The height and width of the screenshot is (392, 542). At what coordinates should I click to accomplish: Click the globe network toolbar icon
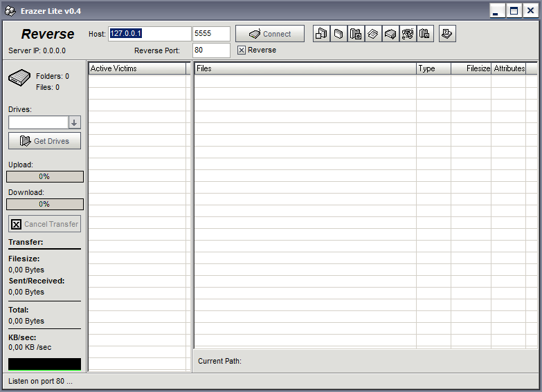[408, 34]
